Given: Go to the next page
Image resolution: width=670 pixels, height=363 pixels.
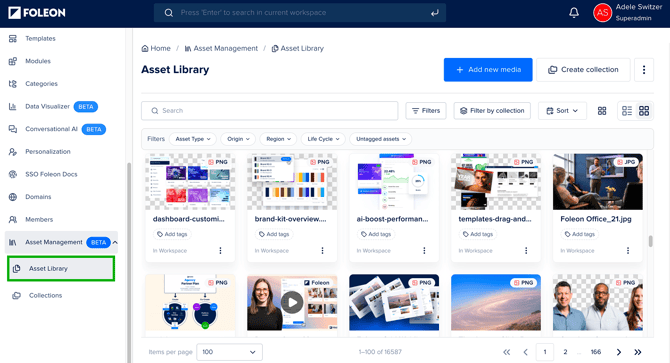Looking at the screenshot, I should tap(619, 352).
